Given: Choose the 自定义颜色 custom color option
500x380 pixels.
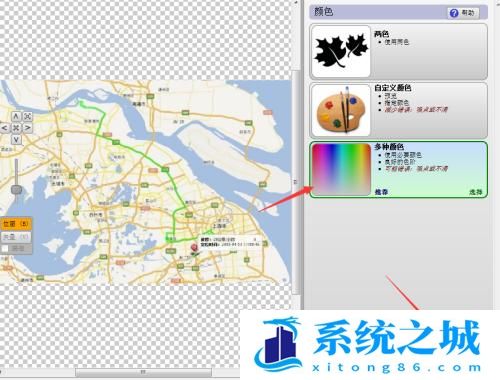Looking at the screenshot, I should tap(399, 110).
